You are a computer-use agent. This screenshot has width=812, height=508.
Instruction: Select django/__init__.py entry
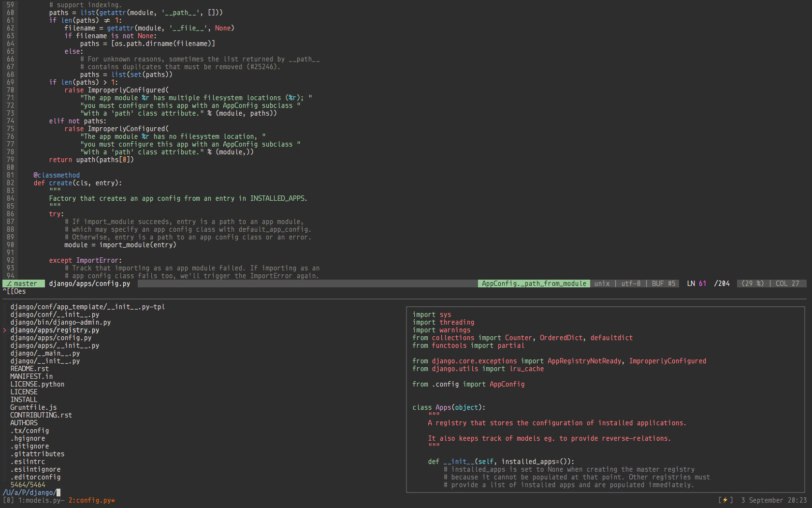click(45, 361)
